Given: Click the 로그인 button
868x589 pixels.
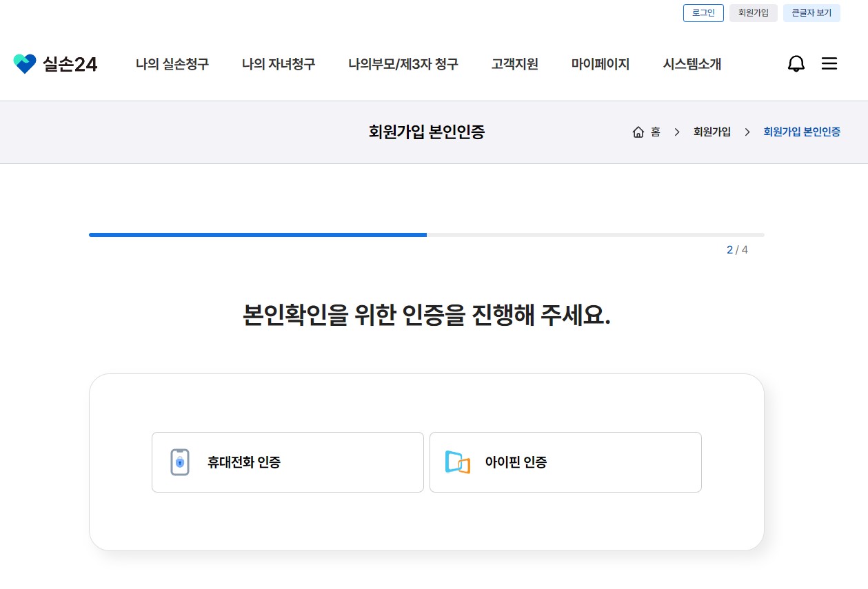Looking at the screenshot, I should coord(703,12).
